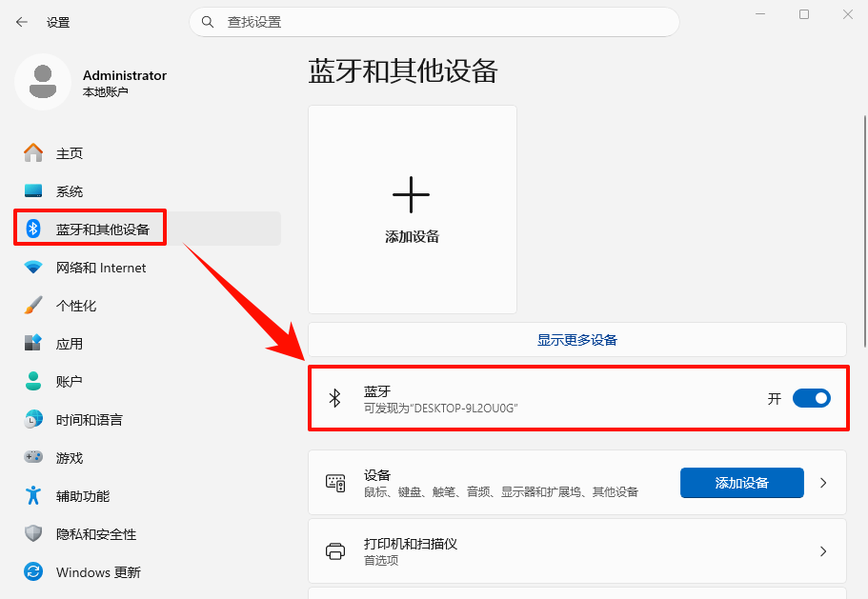Viewport: 868px width, 599px height.
Task: Click the Administrator avatar icon
Action: (x=43, y=82)
